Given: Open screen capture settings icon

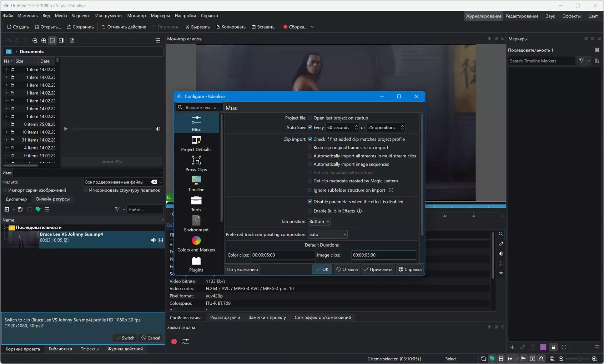Looking at the screenshot, I should (186, 342).
